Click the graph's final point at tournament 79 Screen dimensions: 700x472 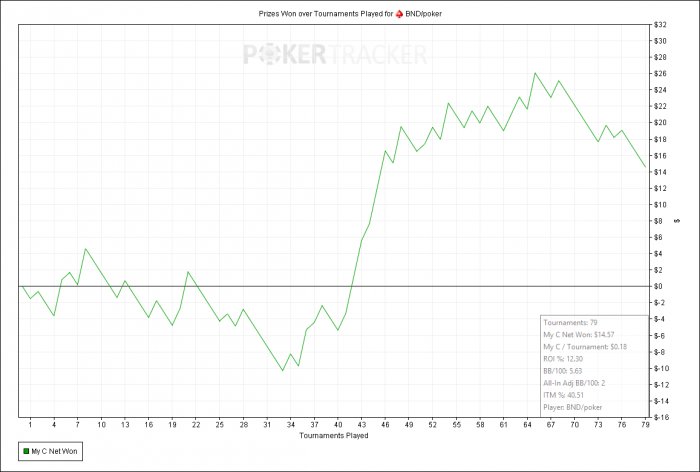pos(645,167)
